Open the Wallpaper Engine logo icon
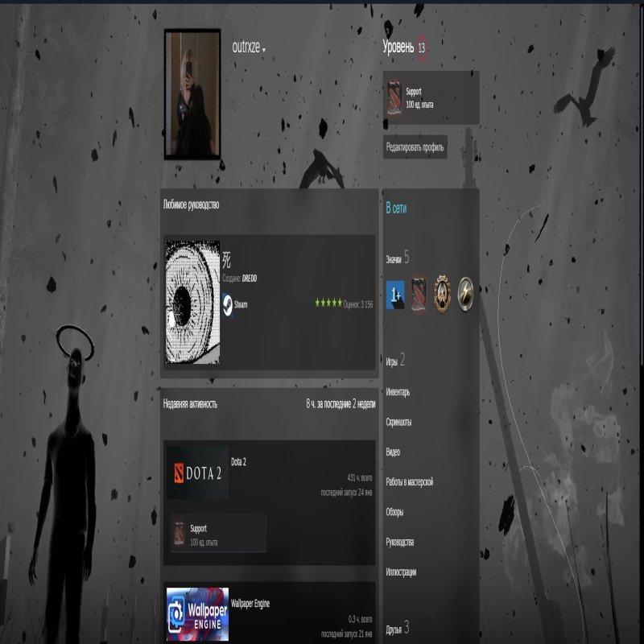The height and width of the screenshot is (644, 644). tap(197, 614)
